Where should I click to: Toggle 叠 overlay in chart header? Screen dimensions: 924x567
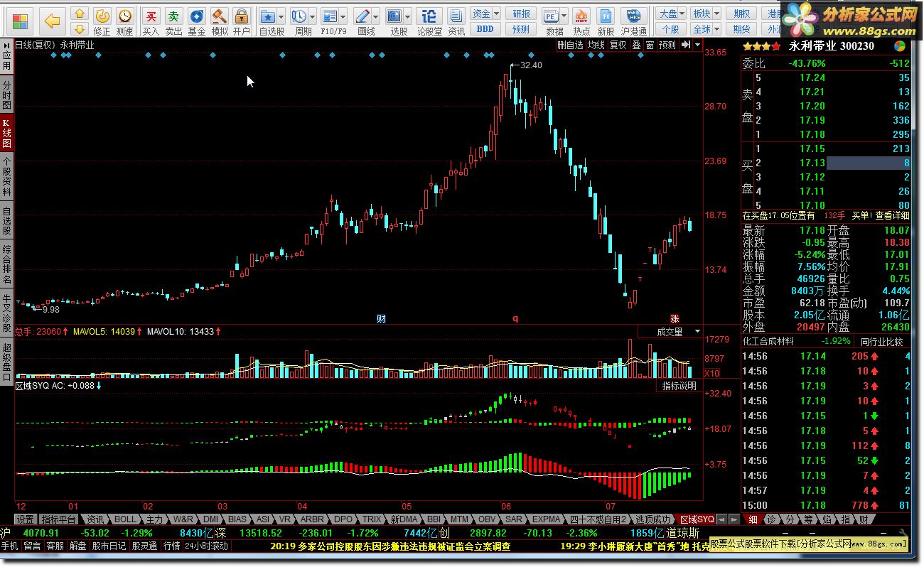tap(636, 45)
